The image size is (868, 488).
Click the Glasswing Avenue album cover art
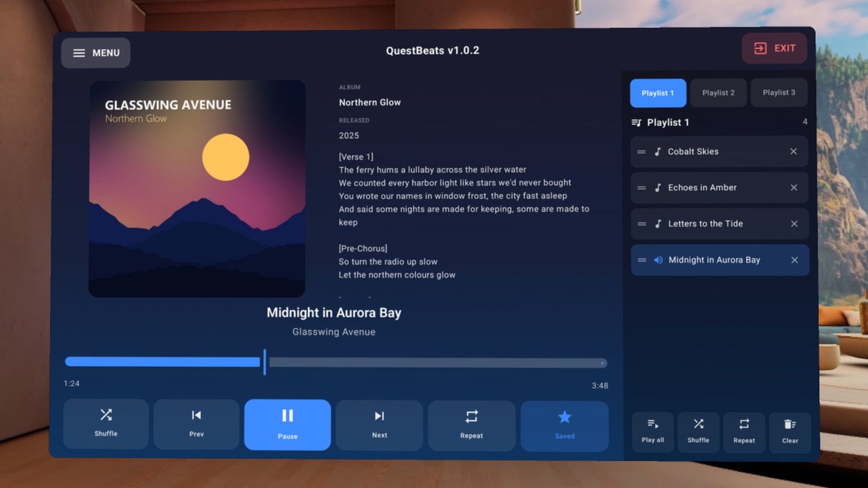pos(197,189)
